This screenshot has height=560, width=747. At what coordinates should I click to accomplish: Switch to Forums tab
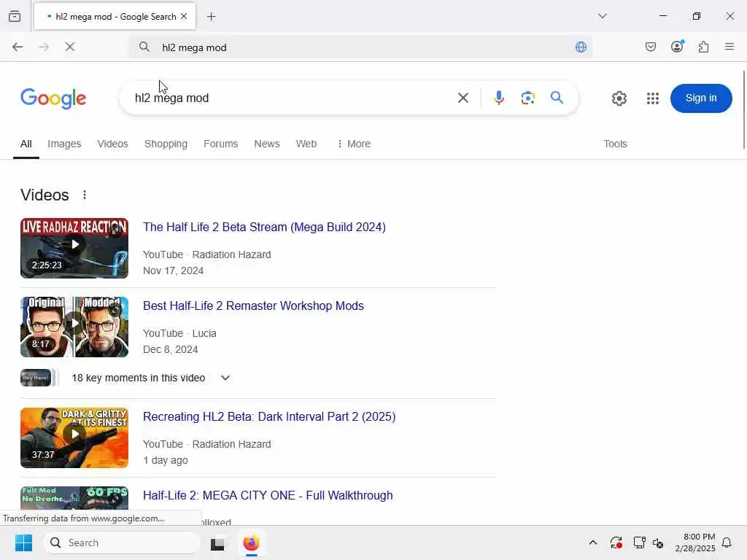(220, 144)
